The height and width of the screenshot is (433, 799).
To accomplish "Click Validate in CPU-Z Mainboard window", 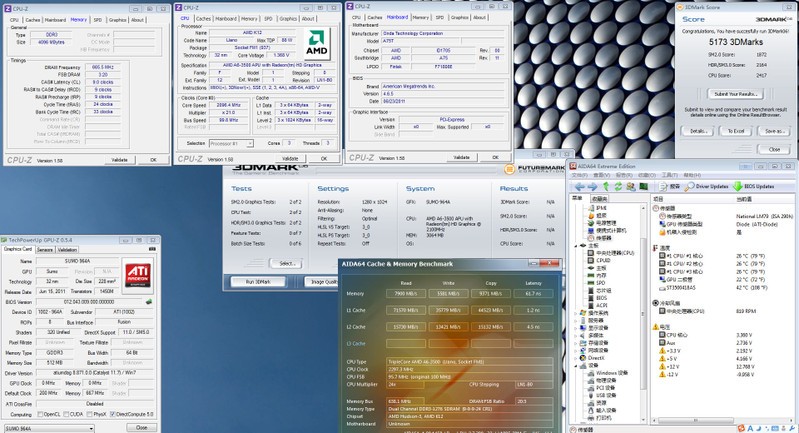I will pos(461,157).
